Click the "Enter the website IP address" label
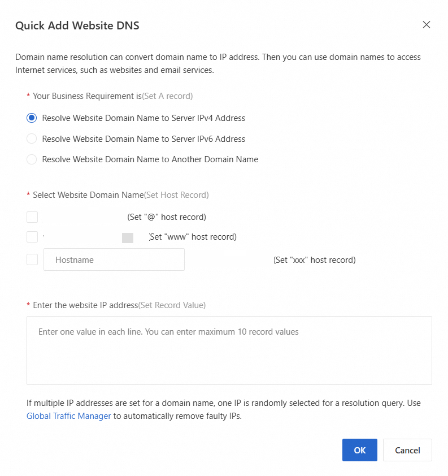Screen dimensions: 448x476 point(85,305)
